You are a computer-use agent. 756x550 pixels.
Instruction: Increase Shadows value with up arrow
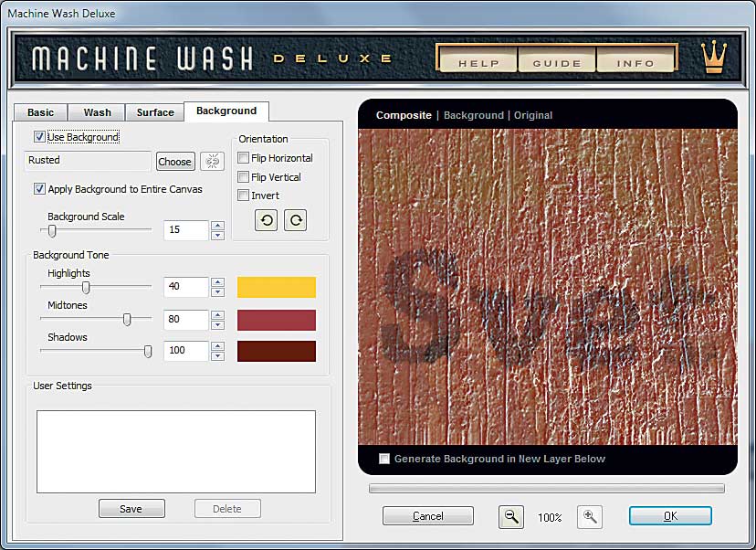click(218, 346)
